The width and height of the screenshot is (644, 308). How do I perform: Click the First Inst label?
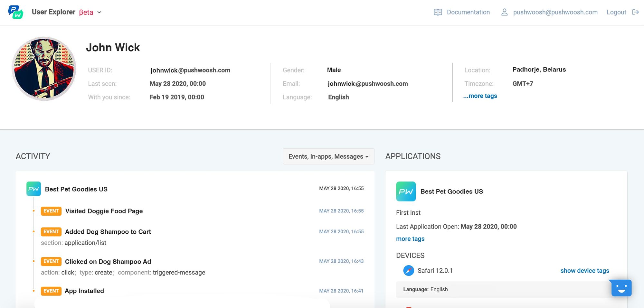coord(408,213)
